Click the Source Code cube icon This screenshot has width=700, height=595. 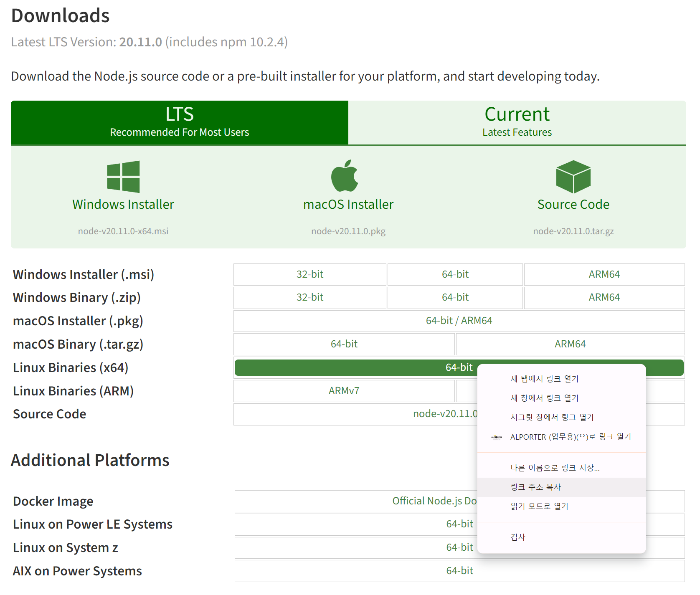[x=573, y=177]
